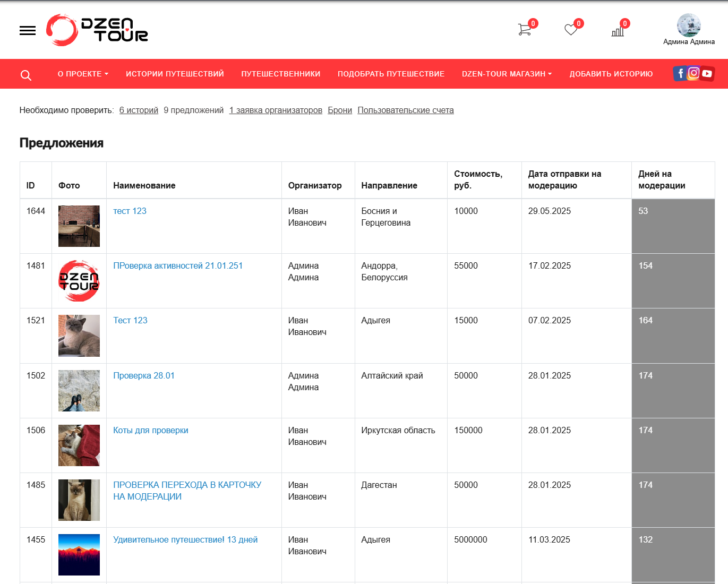Click the 9 предложений text
728x584 pixels.
click(x=194, y=110)
